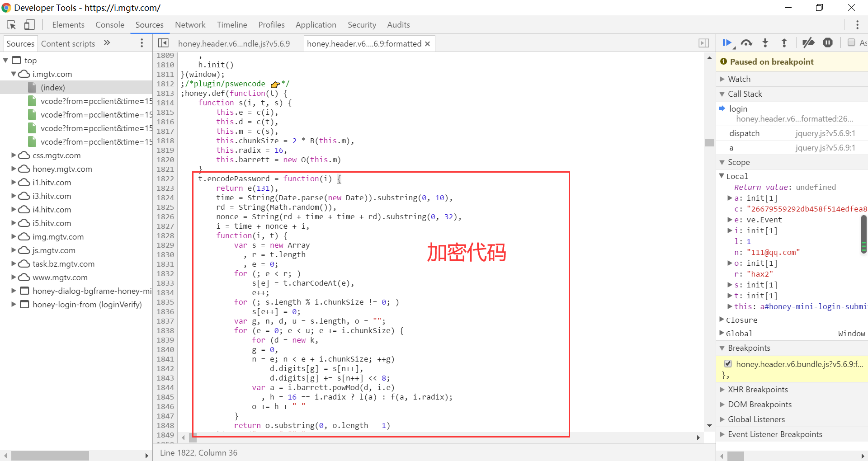Click the code editor vertical scrollbar thumb
Screen dimensions: 868x461
pyautogui.click(x=709, y=142)
